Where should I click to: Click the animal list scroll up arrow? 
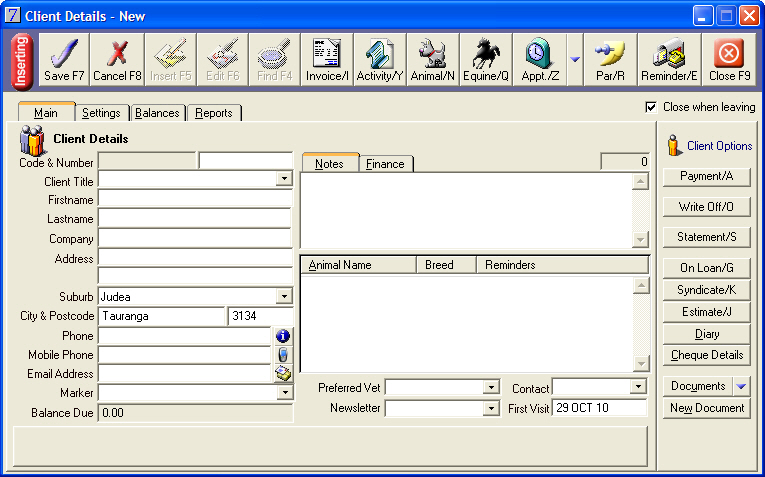click(x=641, y=285)
